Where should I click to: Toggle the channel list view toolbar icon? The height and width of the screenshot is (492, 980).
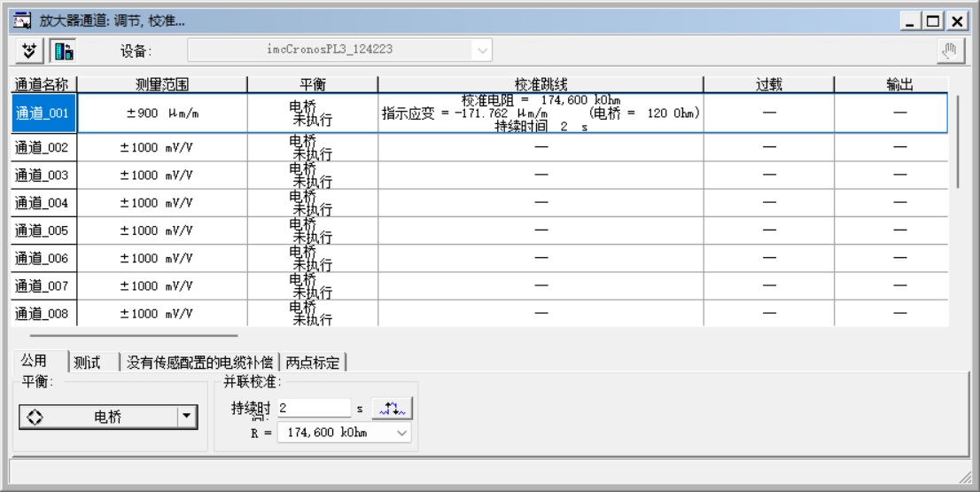tap(61, 50)
